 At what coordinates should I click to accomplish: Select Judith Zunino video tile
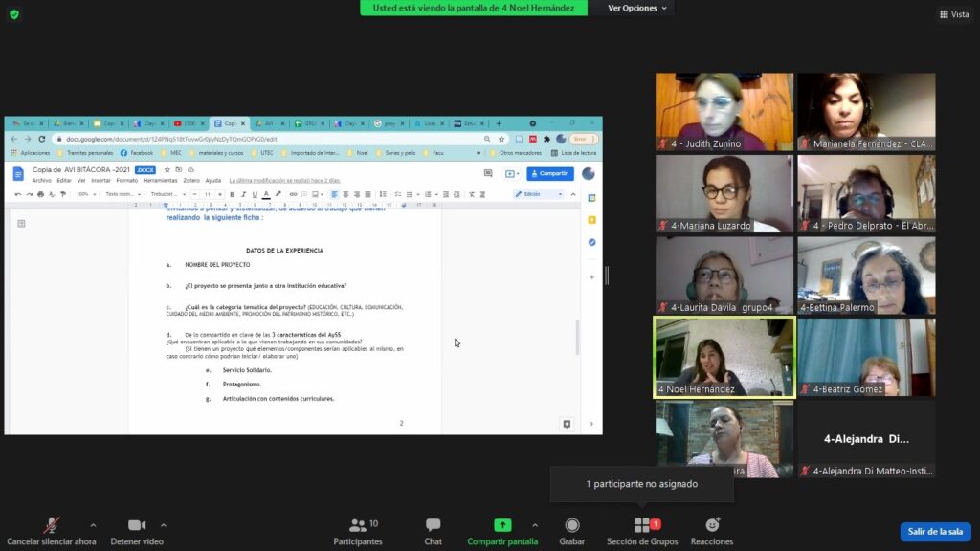point(724,111)
